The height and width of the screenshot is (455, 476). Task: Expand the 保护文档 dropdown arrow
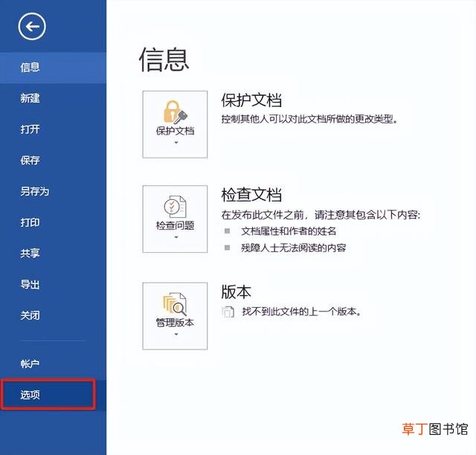[176, 142]
